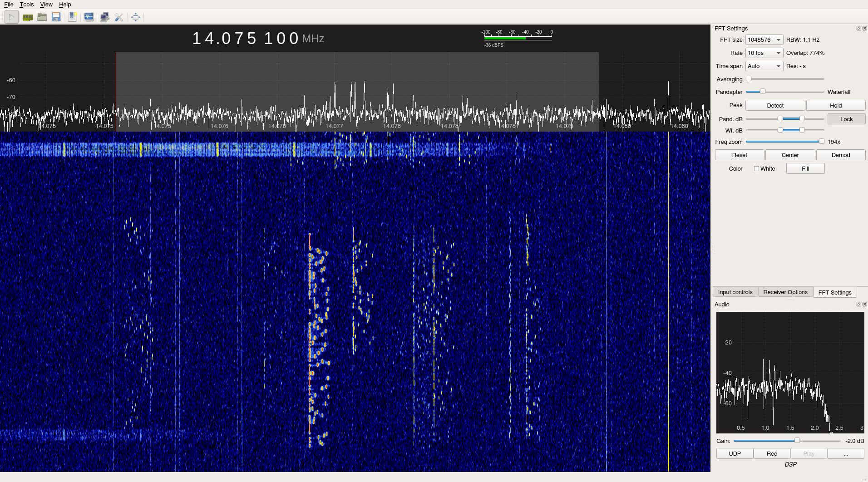This screenshot has height=482, width=868.
Task: Click the audio Gain slider handle
Action: coord(797,441)
